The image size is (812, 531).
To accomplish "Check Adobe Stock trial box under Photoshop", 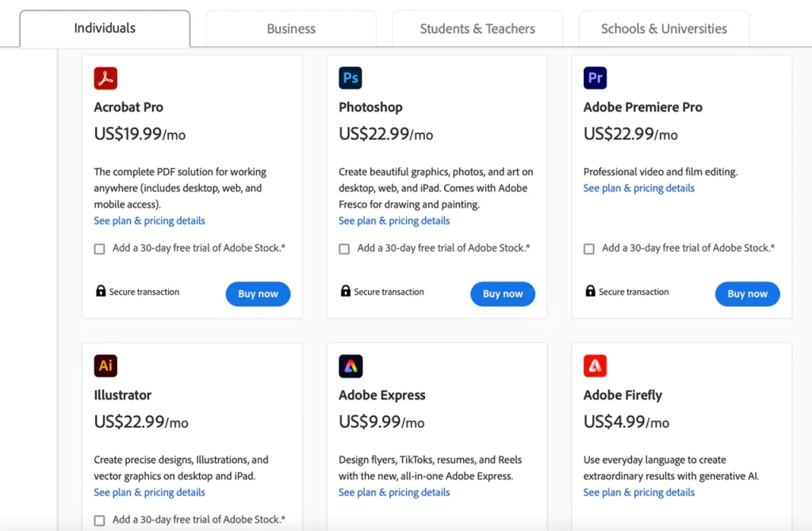I will [344, 249].
